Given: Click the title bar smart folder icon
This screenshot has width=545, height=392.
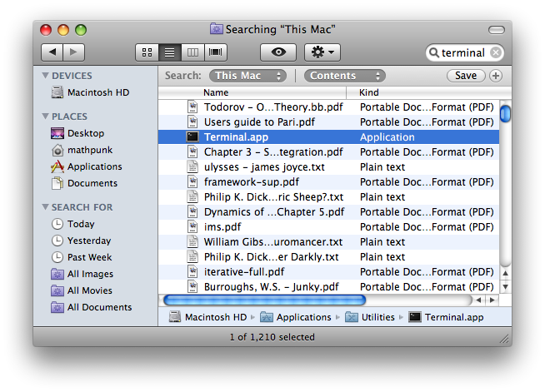Looking at the screenshot, I should click(x=216, y=29).
